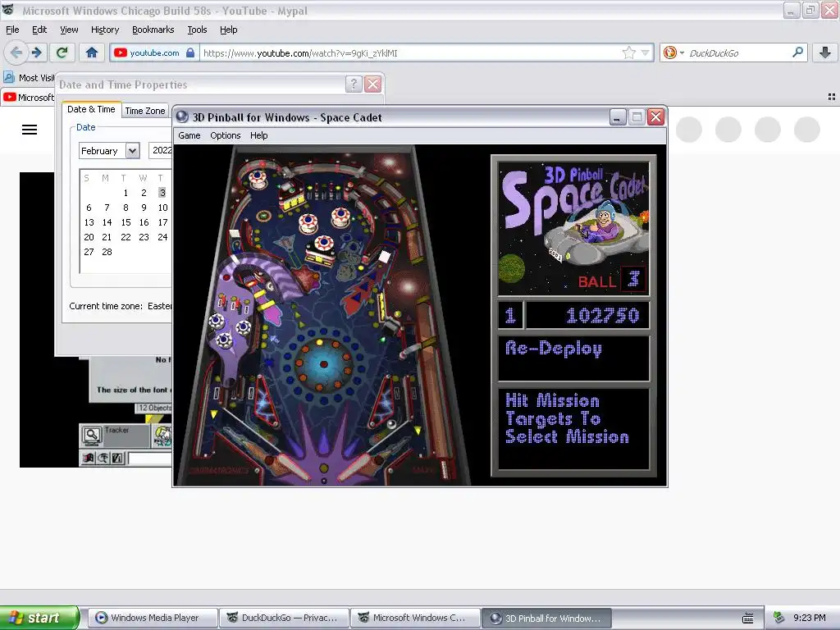Select day 9 in the calendar
This screenshot has height=630, width=840.
click(144, 208)
